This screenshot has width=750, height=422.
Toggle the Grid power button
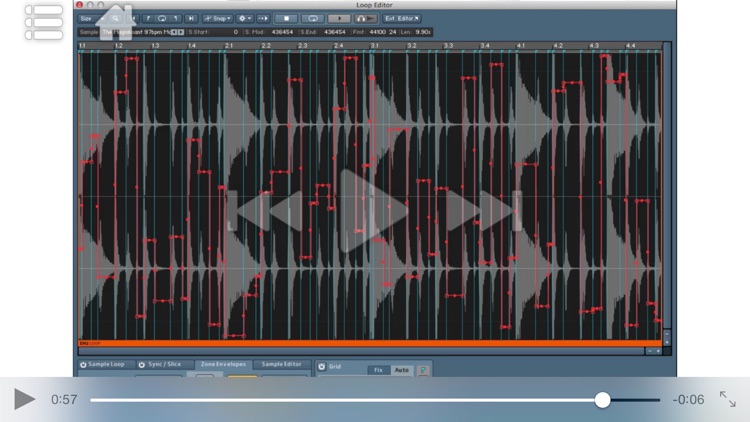(321, 366)
